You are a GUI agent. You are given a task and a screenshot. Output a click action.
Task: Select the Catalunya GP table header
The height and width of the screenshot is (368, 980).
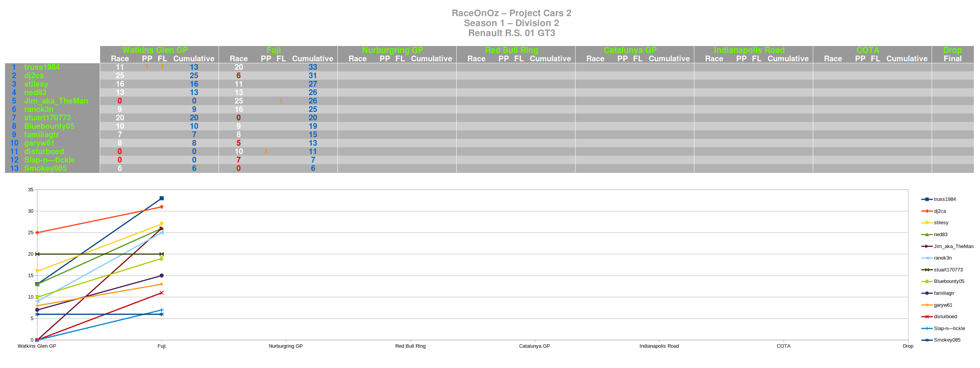coord(630,50)
